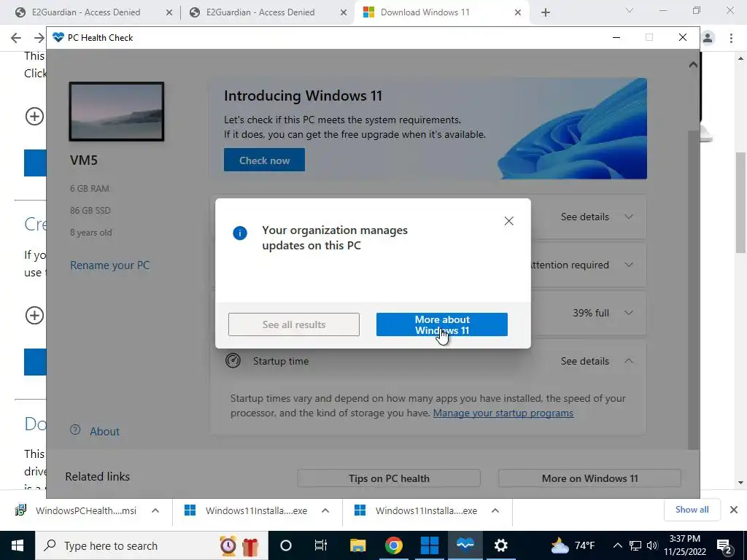Click the volume speaker icon
The width and height of the screenshot is (747, 560).
click(x=651, y=545)
